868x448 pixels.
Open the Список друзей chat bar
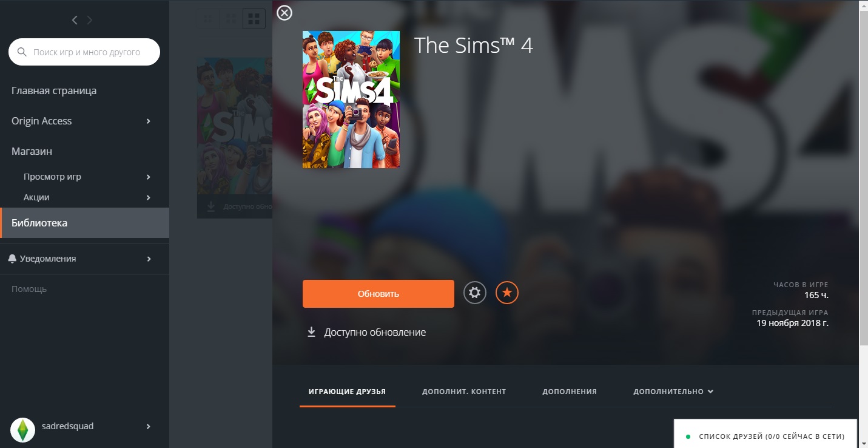[765, 436]
